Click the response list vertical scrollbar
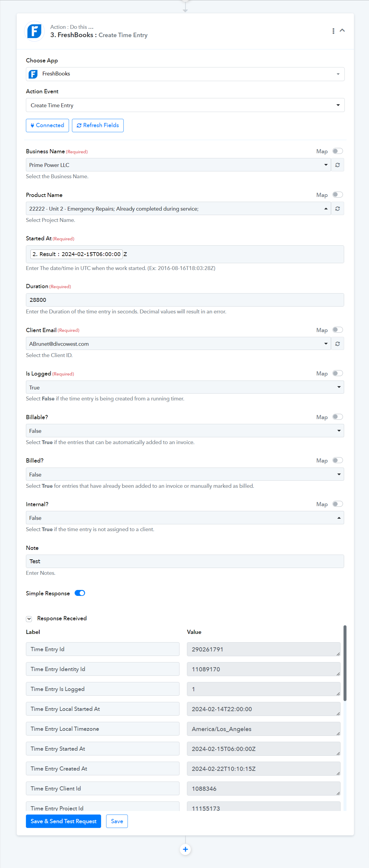Viewport: 369px width, 868px height. coord(345,663)
